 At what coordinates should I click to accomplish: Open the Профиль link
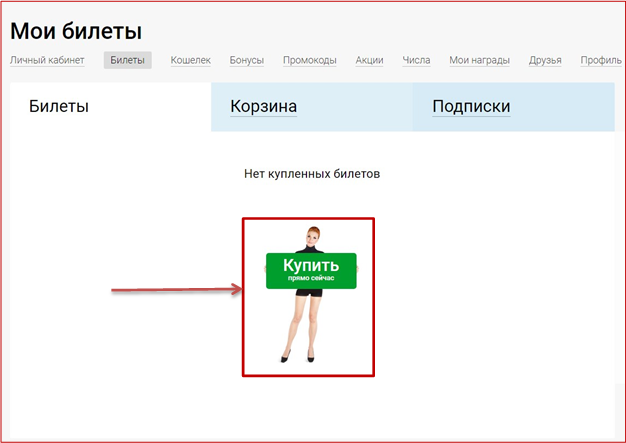[601, 60]
